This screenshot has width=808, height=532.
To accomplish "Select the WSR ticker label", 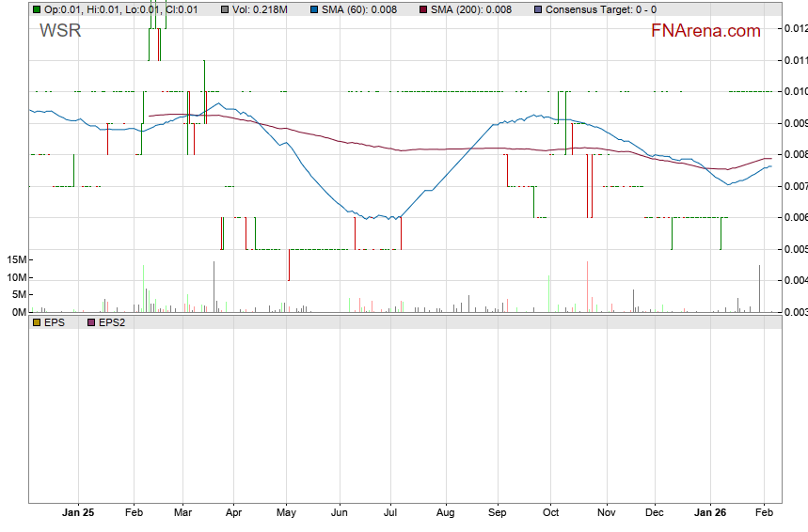I will click(60, 31).
